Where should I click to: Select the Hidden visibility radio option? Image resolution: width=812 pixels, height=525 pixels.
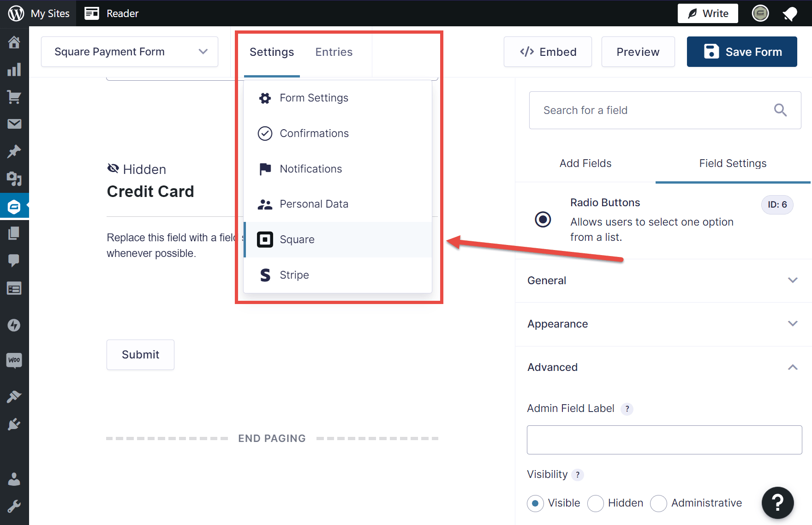596,503
